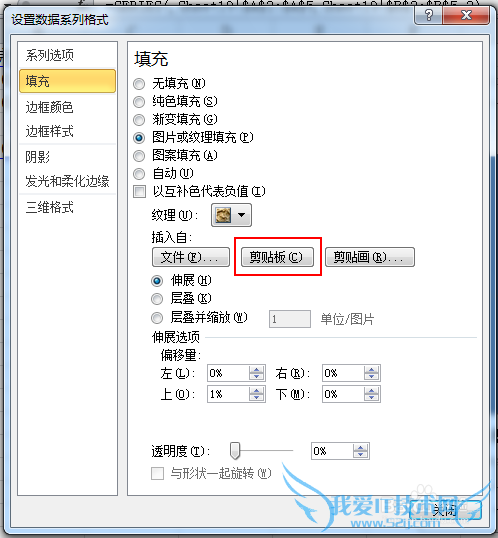This screenshot has height=538, width=498.
Task: Increase transparency percentage with spinner arrow
Action: click(360, 447)
